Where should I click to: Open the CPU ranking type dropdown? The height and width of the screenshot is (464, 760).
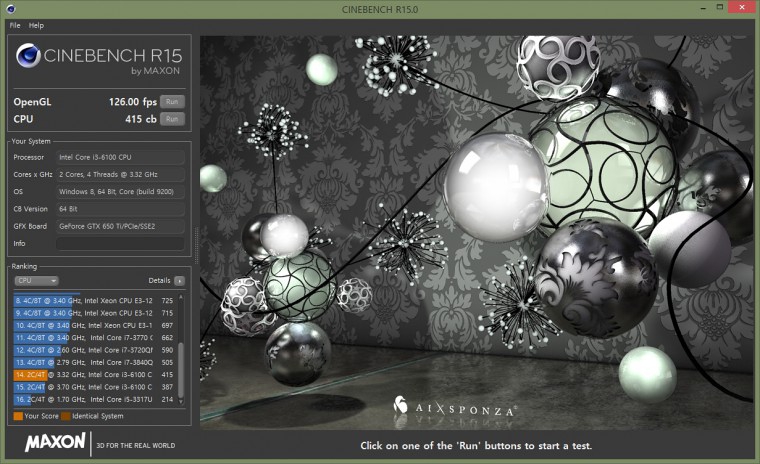(x=36, y=281)
